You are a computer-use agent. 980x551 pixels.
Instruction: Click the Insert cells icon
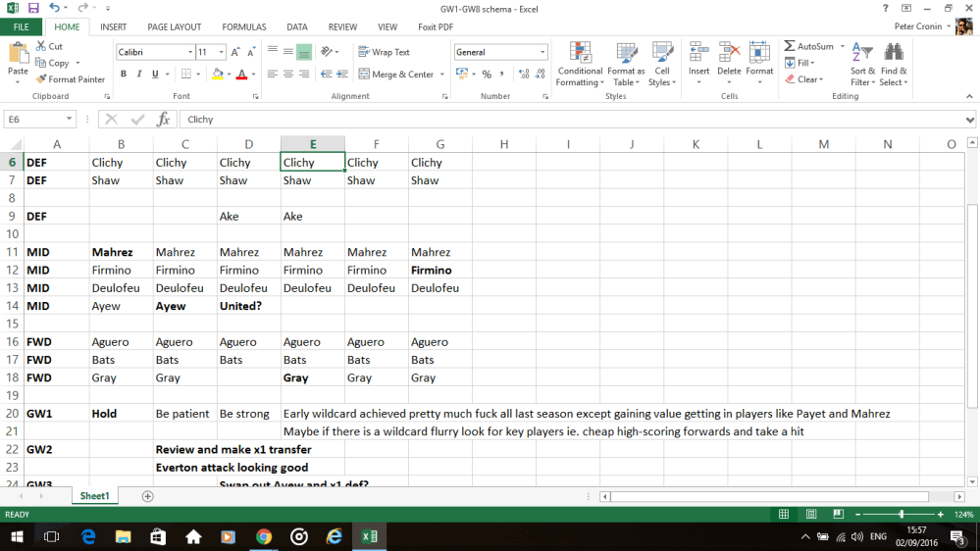(698, 55)
